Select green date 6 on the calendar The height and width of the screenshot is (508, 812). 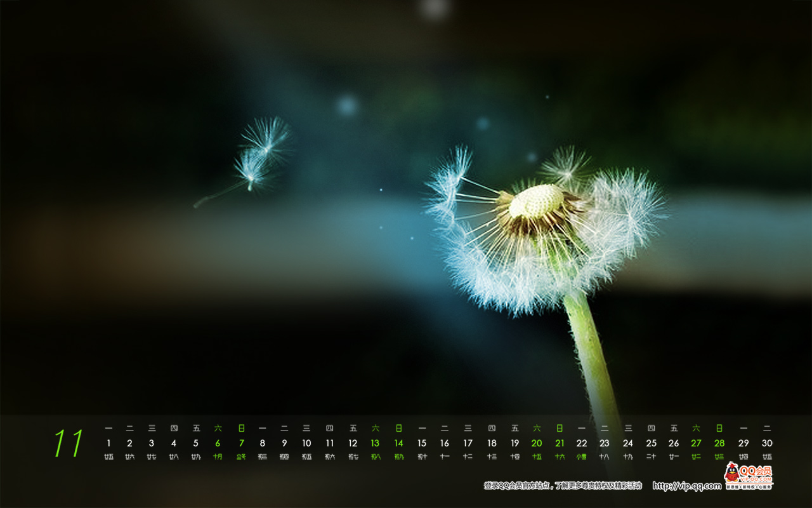pyautogui.click(x=218, y=443)
